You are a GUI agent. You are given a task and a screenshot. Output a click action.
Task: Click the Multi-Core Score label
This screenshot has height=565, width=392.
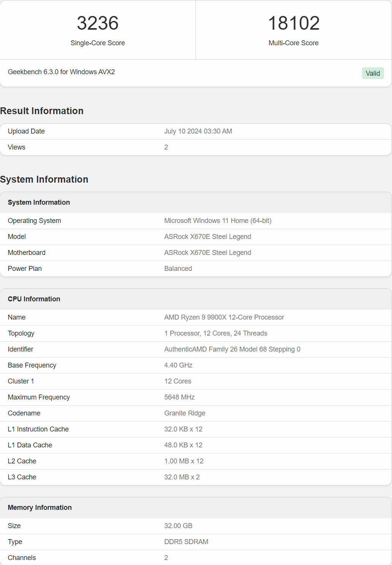[294, 43]
